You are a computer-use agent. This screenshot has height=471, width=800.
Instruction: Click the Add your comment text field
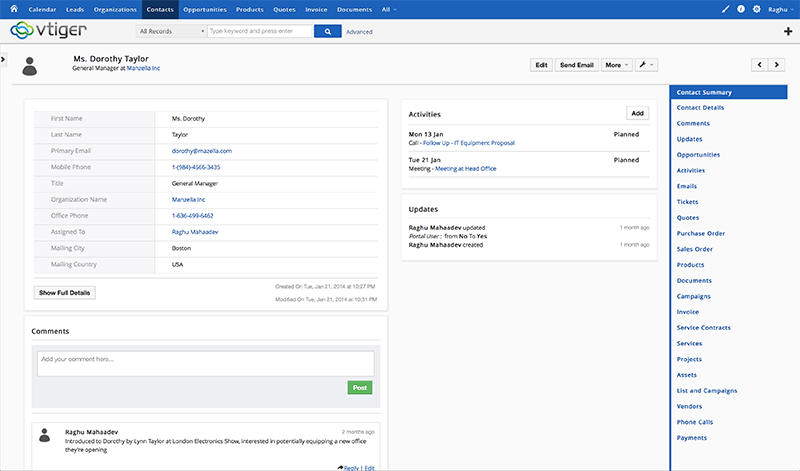[x=205, y=363]
